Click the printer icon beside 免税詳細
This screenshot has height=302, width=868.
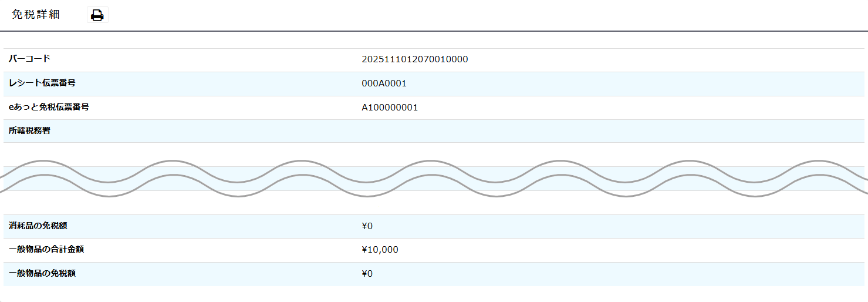click(x=97, y=15)
